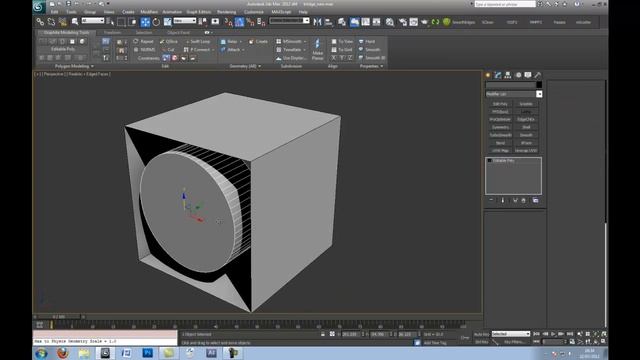Open the key filter Selected dropdown
The width and height of the screenshot is (640, 360).
tap(511, 334)
